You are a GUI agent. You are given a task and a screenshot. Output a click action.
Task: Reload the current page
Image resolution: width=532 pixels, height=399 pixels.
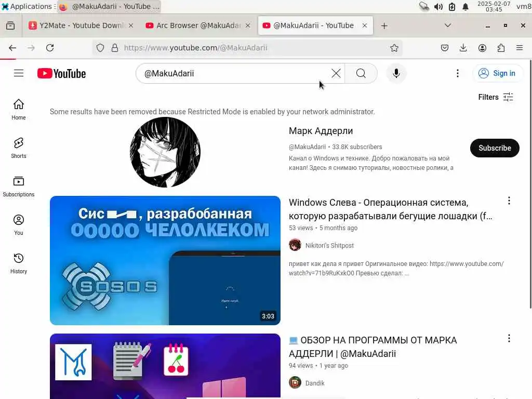(x=50, y=48)
